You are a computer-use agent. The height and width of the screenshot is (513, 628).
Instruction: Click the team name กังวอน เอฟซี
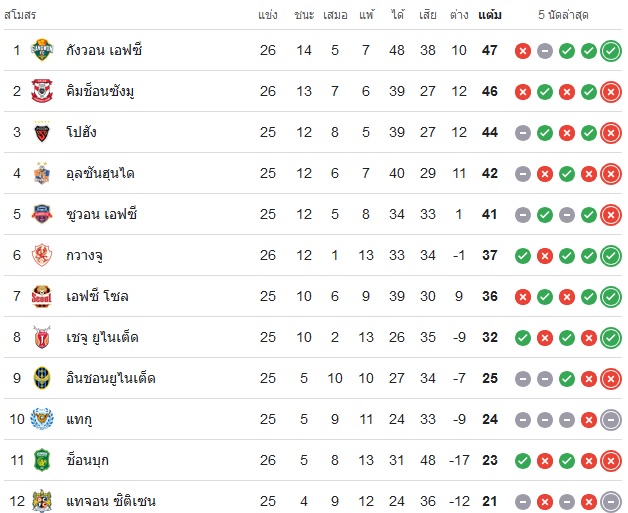click(x=104, y=50)
